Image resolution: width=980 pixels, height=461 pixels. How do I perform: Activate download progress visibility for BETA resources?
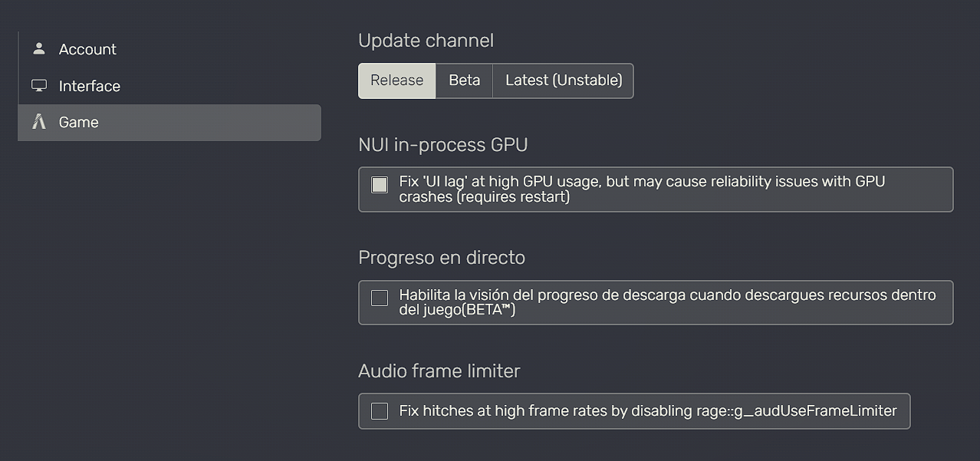click(x=379, y=298)
